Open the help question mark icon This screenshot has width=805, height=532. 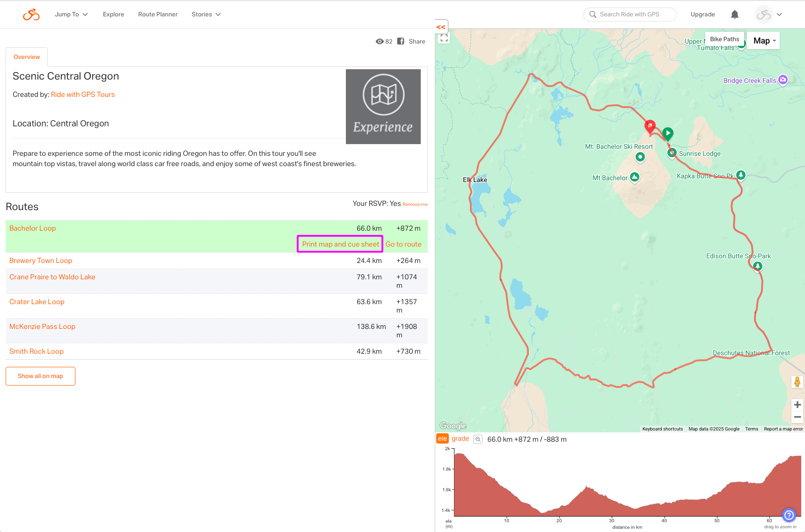click(x=789, y=515)
